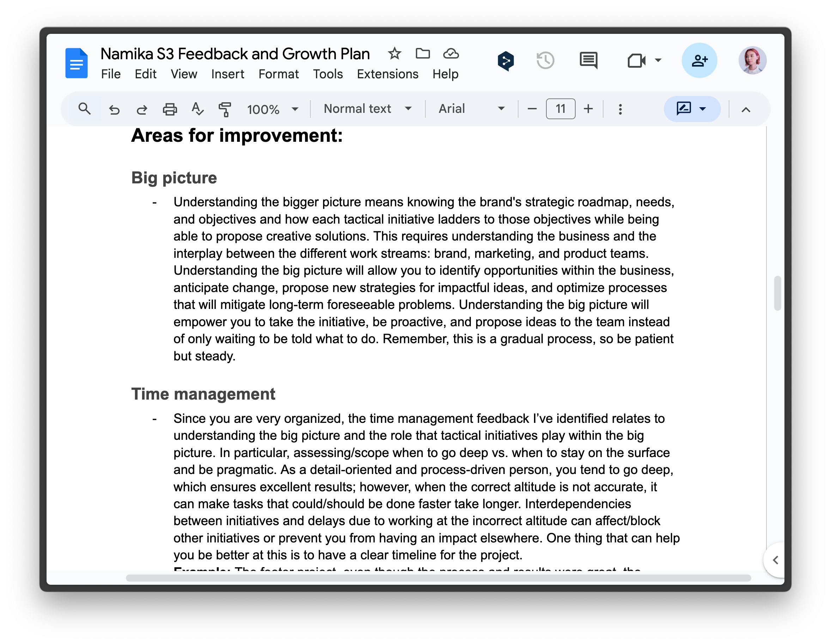Open the Tools menu
This screenshot has width=831, height=644.
click(328, 74)
